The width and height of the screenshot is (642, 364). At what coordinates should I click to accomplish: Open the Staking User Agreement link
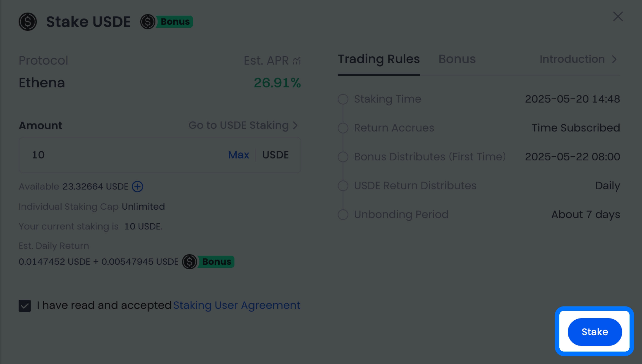(237, 305)
